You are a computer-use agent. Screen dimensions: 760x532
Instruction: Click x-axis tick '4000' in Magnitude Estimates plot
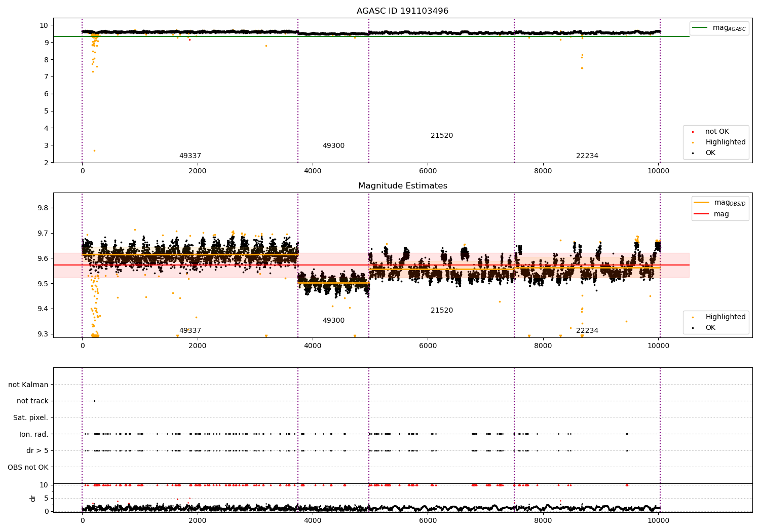point(313,346)
